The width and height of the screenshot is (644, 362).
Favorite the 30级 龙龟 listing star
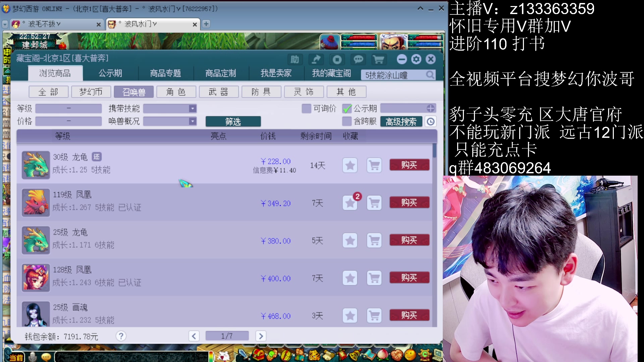[x=350, y=165]
